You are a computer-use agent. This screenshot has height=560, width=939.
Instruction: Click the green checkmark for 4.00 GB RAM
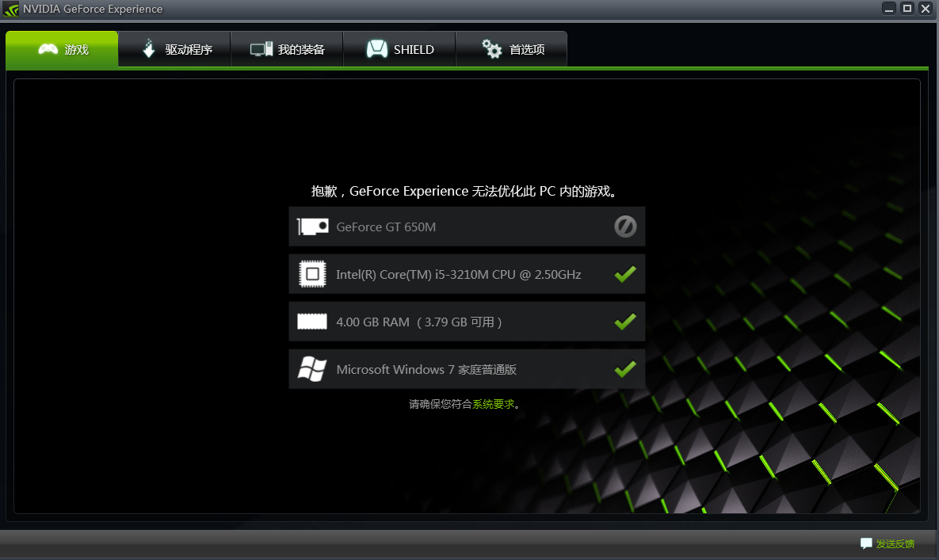[x=625, y=322]
